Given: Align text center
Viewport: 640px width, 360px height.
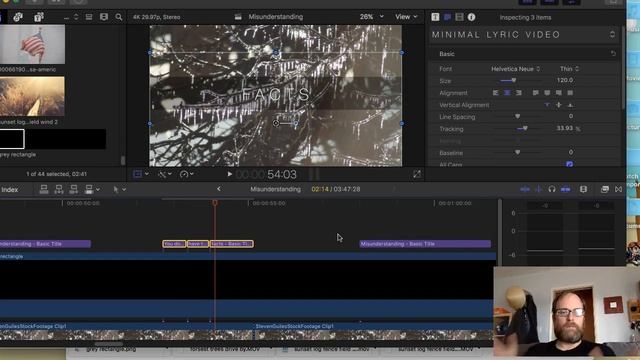Looking at the screenshot, I should 507,93.
